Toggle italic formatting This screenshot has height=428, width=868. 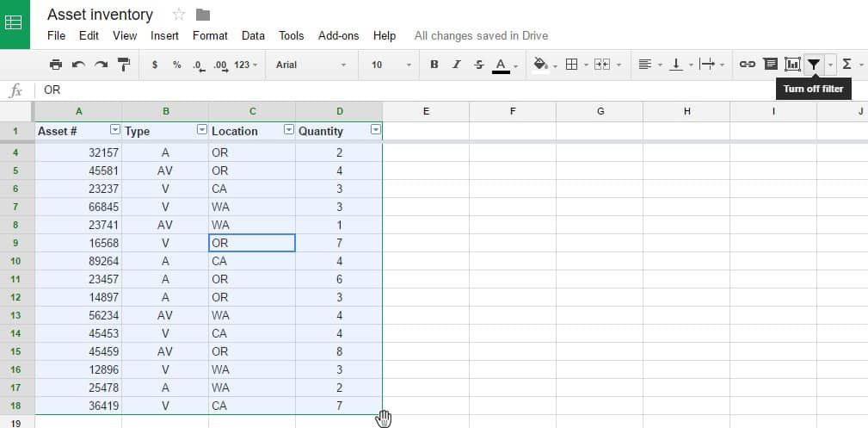coord(456,65)
